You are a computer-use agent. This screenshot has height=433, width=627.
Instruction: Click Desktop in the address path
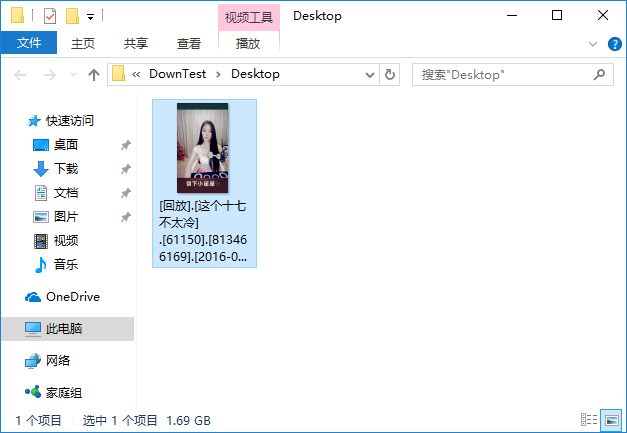point(255,74)
